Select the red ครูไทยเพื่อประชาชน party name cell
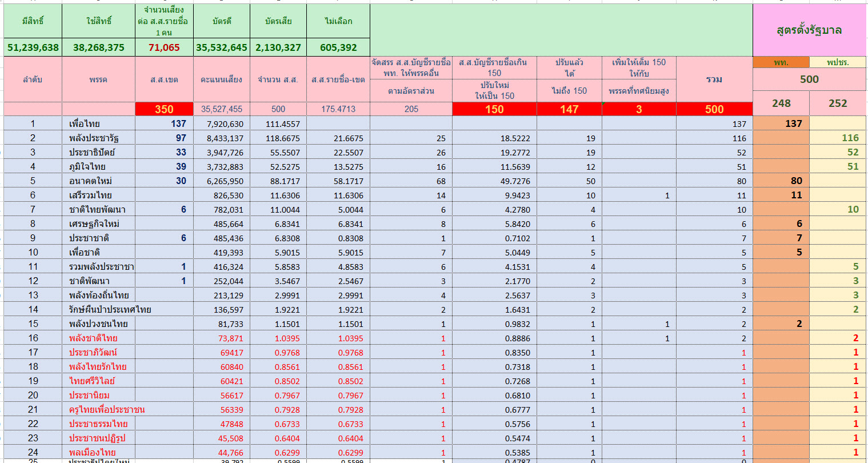The height and width of the screenshot is (463, 868). tap(98, 409)
